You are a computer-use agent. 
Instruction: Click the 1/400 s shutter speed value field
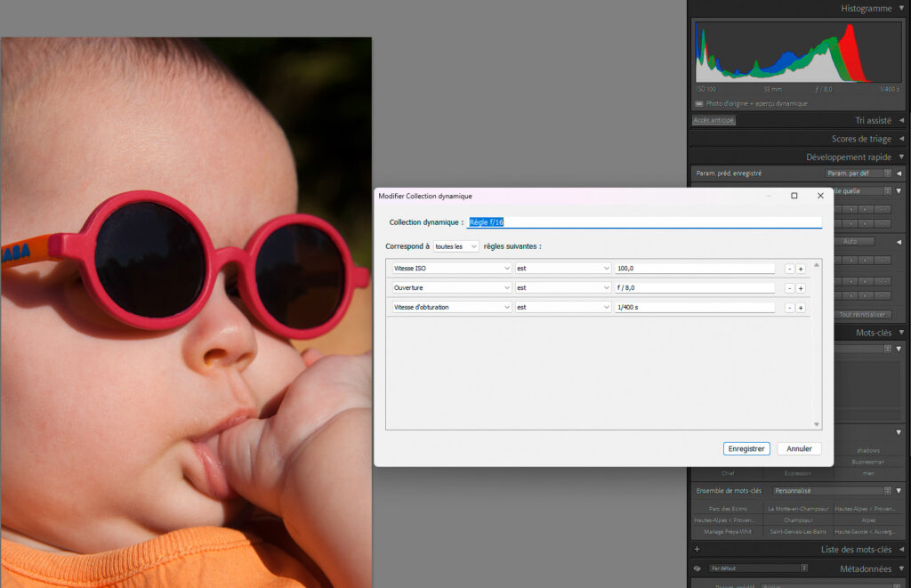[x=694, y=307]
